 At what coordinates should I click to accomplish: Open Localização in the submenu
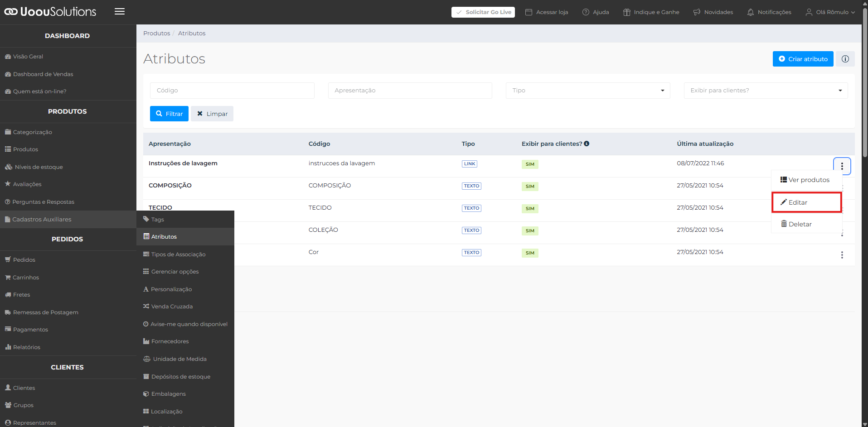click(185, 412)
